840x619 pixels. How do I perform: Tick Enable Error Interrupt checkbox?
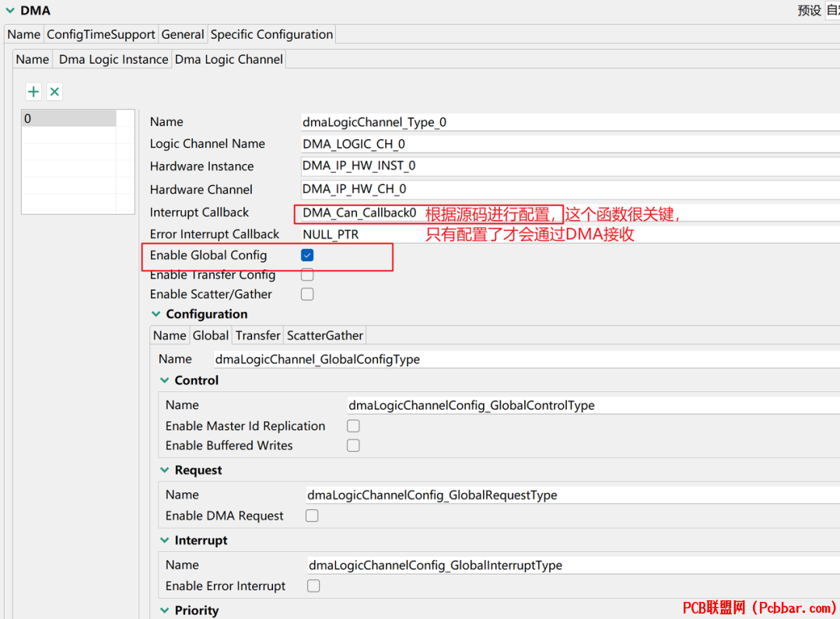314,586
